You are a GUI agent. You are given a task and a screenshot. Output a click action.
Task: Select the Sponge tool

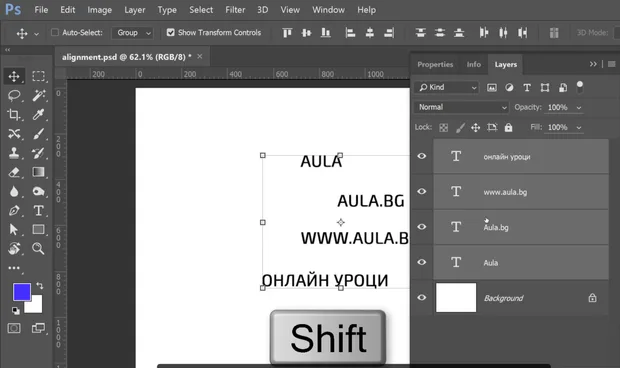pyautogui.click(x=38, y=191)
